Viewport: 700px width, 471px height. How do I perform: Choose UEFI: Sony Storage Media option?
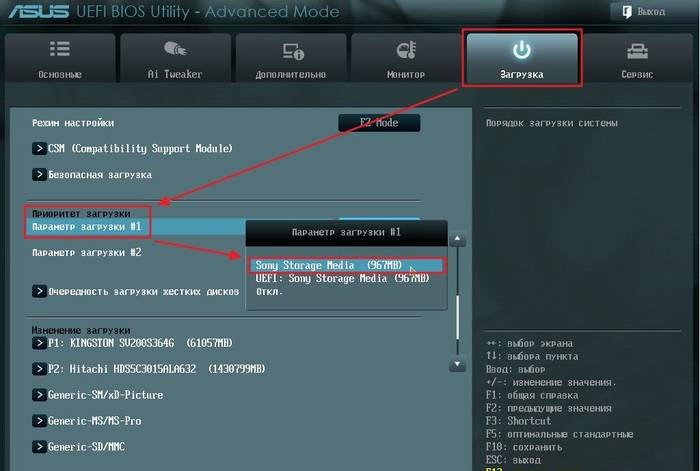(342, 279)
